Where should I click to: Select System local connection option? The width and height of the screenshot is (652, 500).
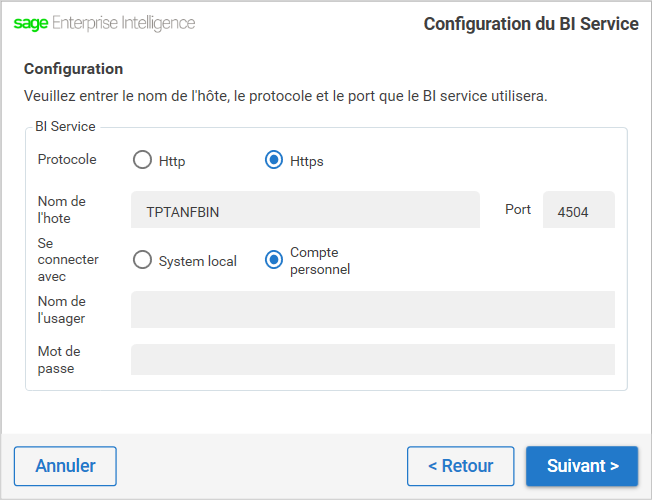coord(142,260)
